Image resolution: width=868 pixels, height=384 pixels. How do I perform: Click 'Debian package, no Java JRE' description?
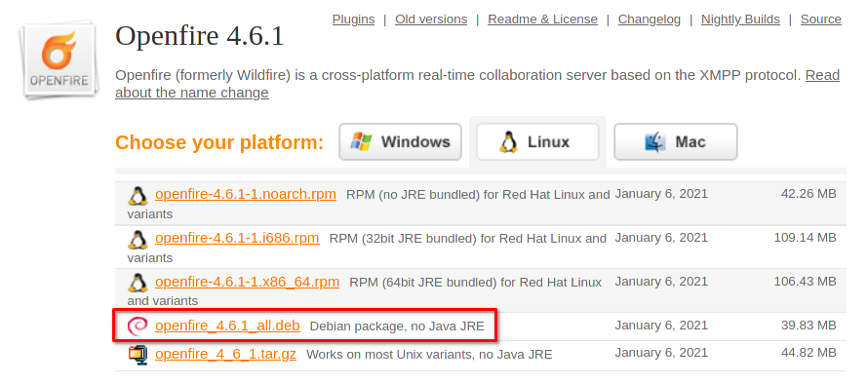397,326
